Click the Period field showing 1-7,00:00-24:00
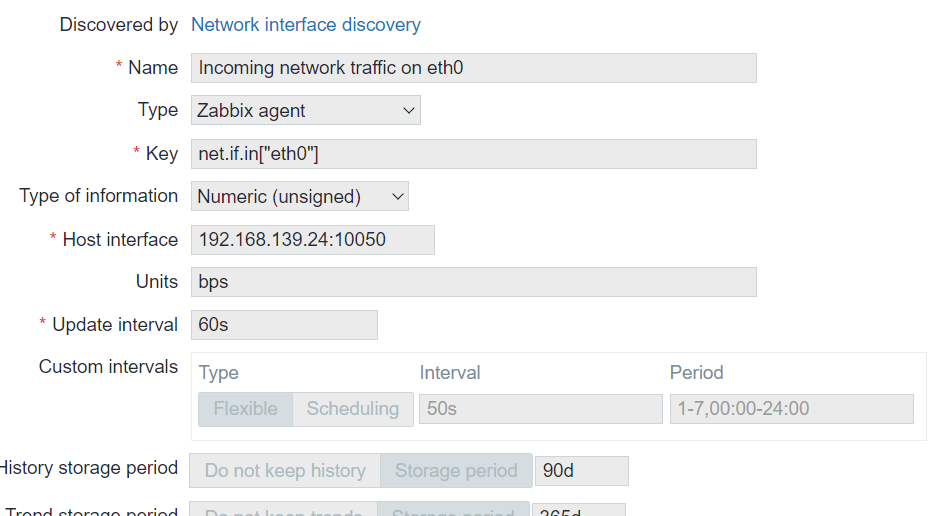The image size is (942, 516). pyautogui.click(x=791, y=409)
